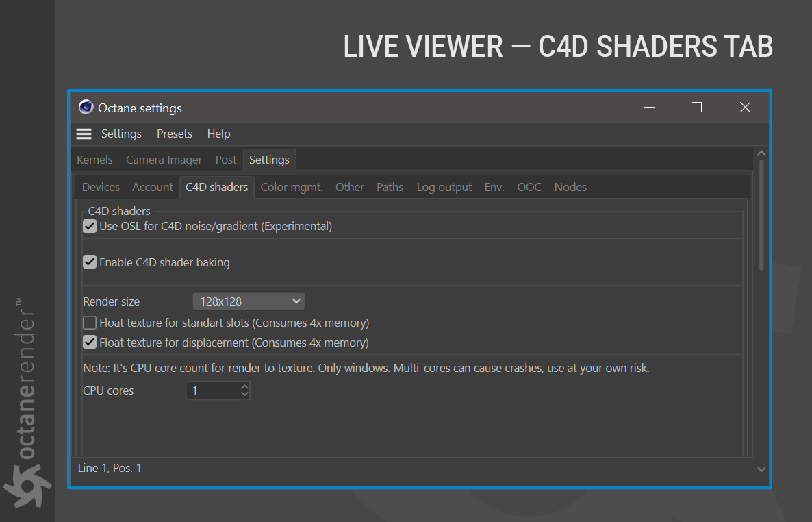Open the Settings menu

click(121, 134)
